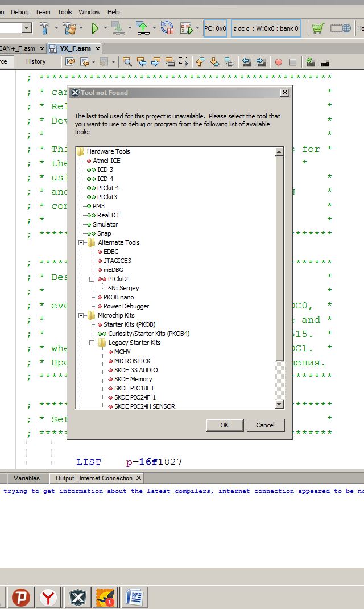Collapse the Microchip Kits folder
Image resolution: width=364 pixels, height=609 pixels.
click(81, 315)
